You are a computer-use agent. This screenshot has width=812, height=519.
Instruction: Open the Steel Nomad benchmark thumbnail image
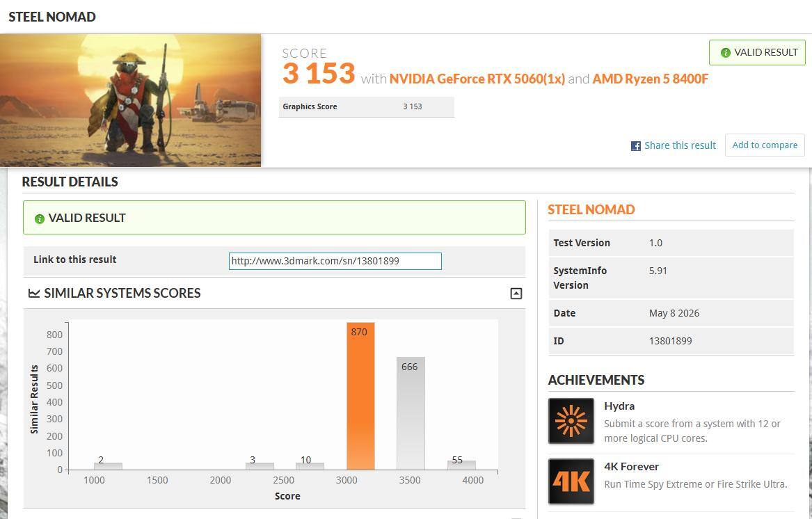click(x=131, y=100)
